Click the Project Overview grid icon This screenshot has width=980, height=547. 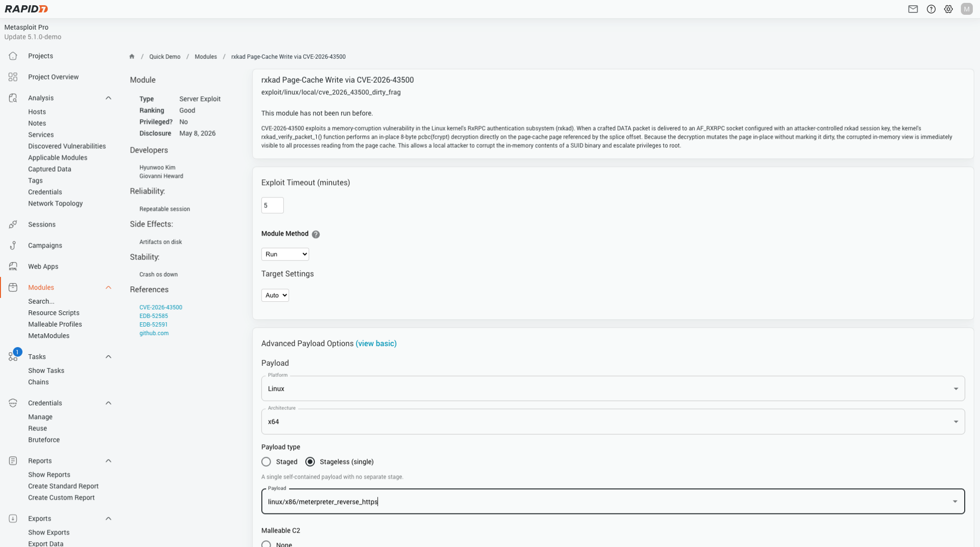13,77
